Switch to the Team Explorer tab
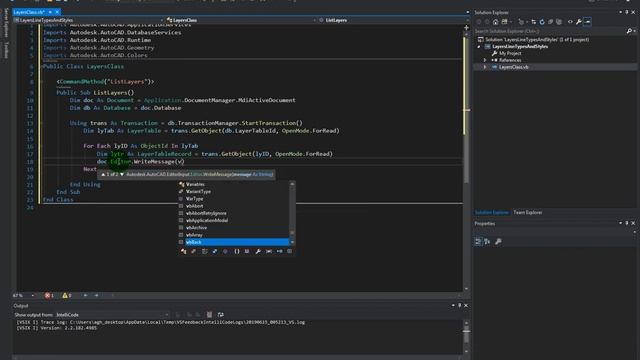 pos(527,212)
